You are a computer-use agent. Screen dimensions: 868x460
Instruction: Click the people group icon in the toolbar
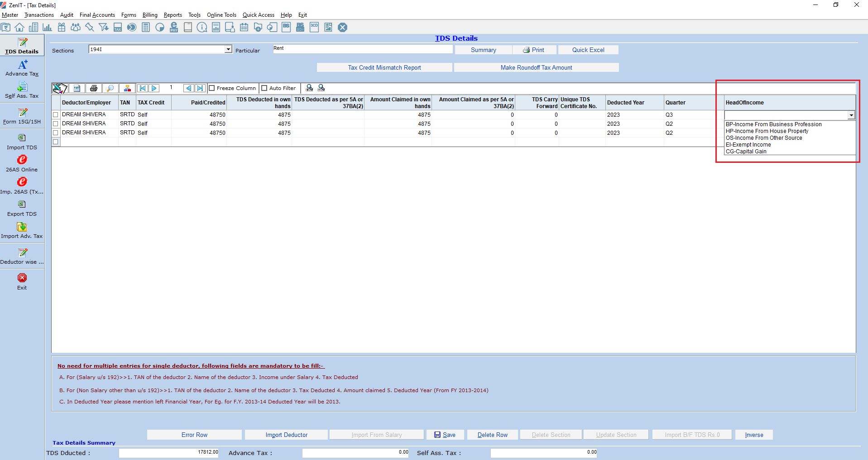(x=76, y=27)
